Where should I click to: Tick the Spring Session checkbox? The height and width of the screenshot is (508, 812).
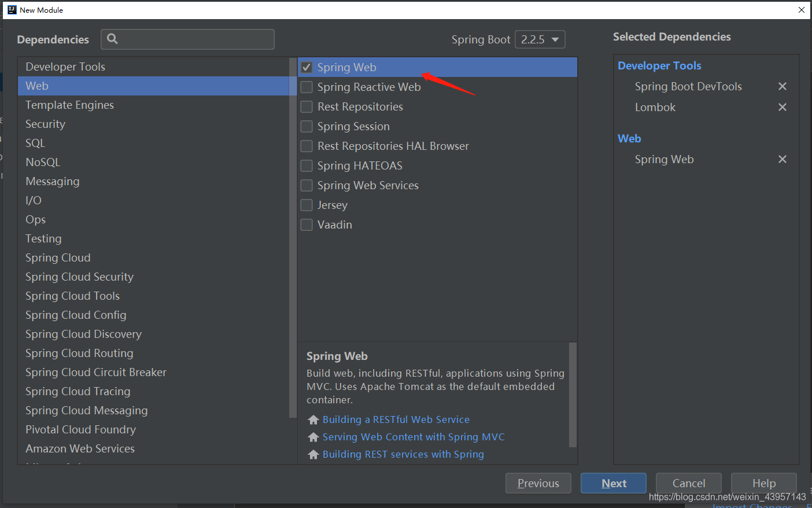click(307, 126)
